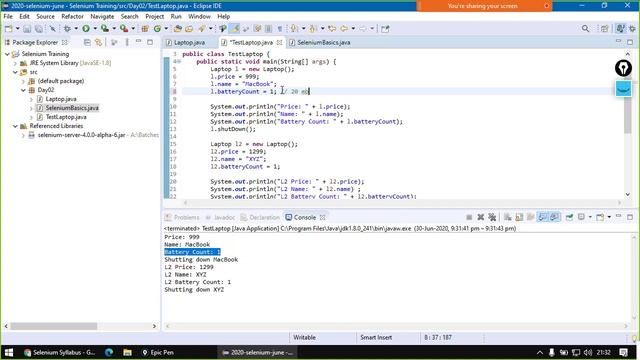Image resolution: width=640 pixels, height=360 pixels.
Task: Click the Open Task icon in toolbar
Action: click(189, 29)
